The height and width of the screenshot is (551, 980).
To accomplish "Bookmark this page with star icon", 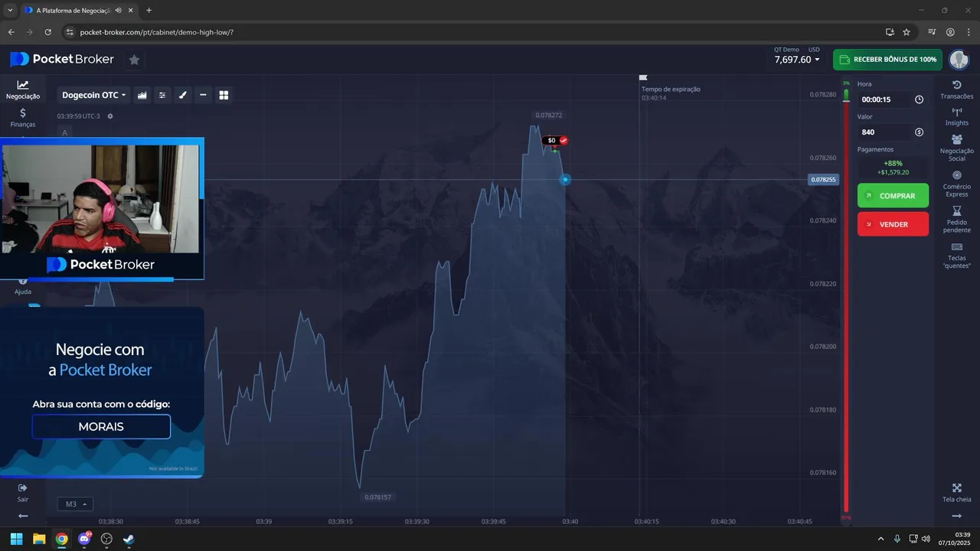I will 906,32.
